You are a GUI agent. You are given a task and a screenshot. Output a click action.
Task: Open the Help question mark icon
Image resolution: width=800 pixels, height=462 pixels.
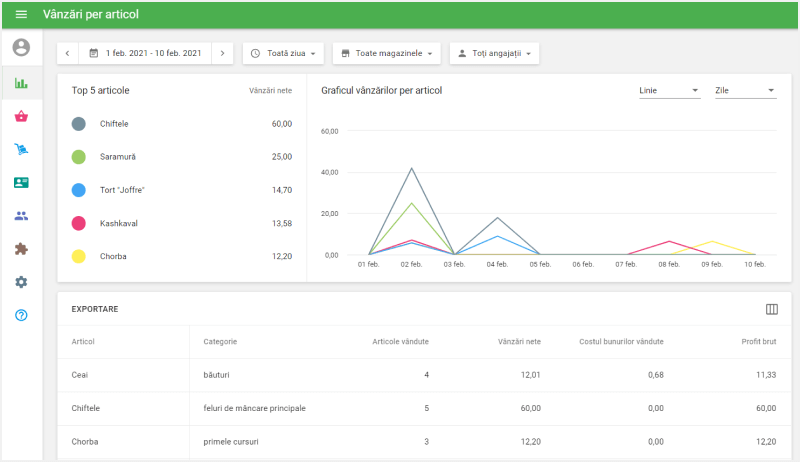[x=21, y=315]
